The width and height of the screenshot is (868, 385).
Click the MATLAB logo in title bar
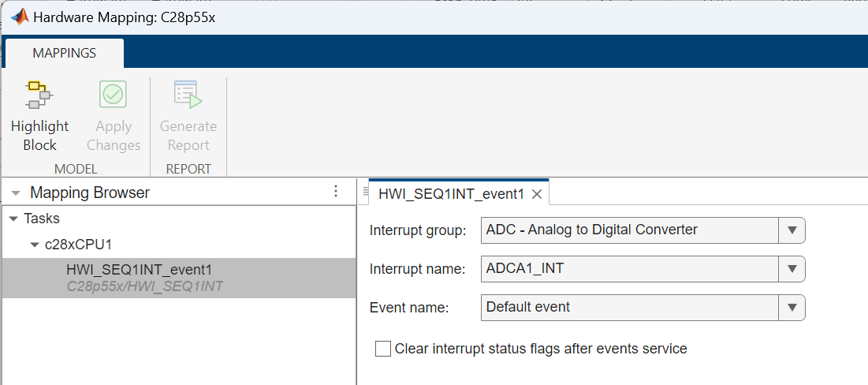coord(17,17)
